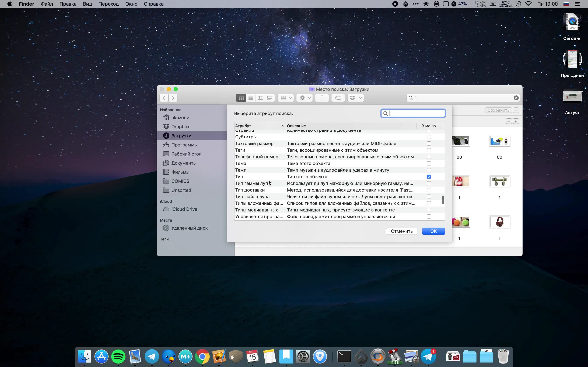The width and height of the screenshot is (588, 367).
Task: Click the ОК button to confirm
Action: point(433,231)
